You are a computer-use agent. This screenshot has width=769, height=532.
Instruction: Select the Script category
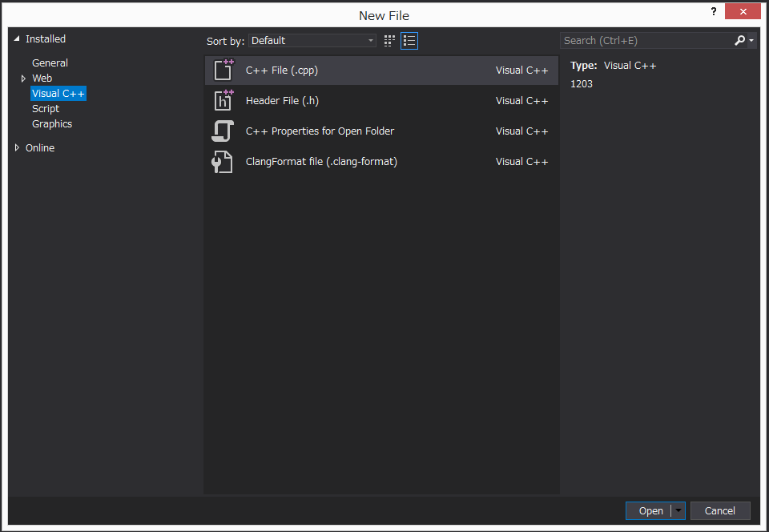pos(46,108)
